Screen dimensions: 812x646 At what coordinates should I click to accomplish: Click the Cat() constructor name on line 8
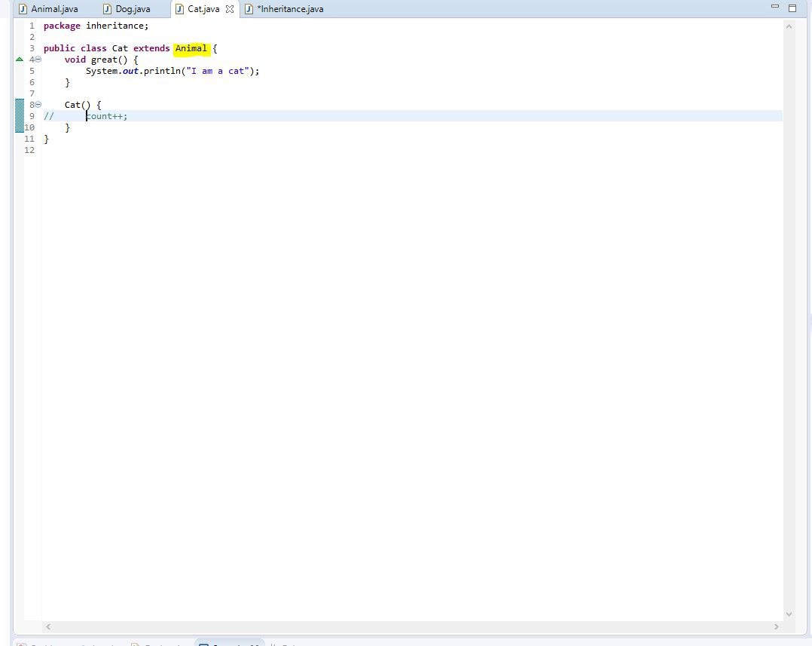pos(72,105)
